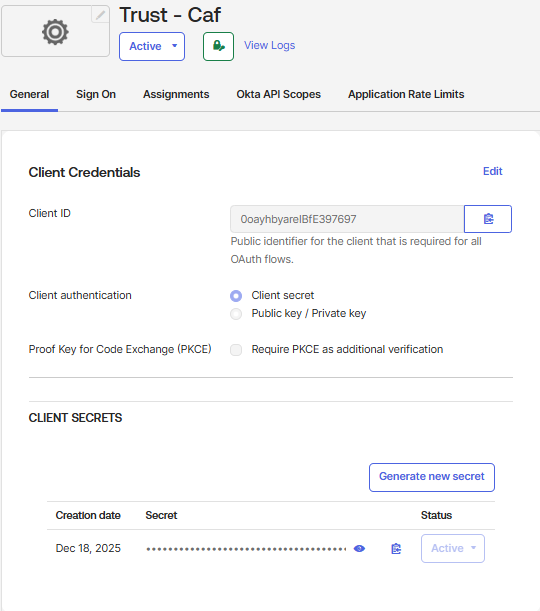The height and width of the screenshot is (611, 540).
Task: Click Edit for Client Credentials
Action: (x=492, y=171)
